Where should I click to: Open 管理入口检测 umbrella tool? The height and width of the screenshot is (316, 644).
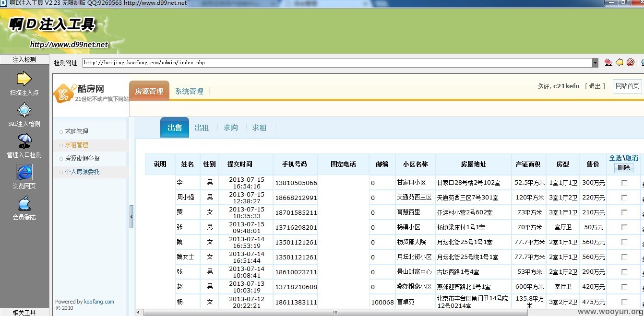pyautogui.click(x=24, y=146)
